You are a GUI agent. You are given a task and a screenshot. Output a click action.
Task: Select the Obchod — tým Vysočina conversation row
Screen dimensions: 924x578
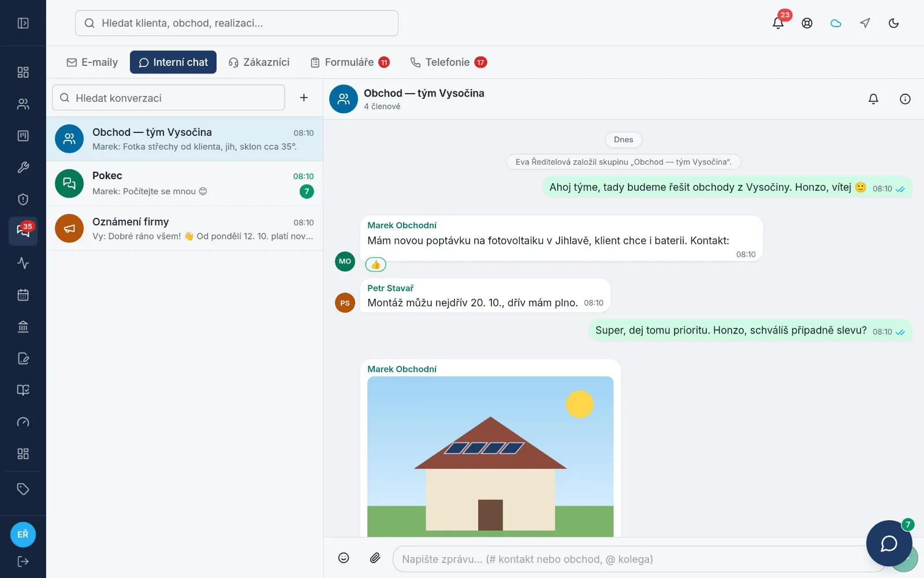[185, 139]
